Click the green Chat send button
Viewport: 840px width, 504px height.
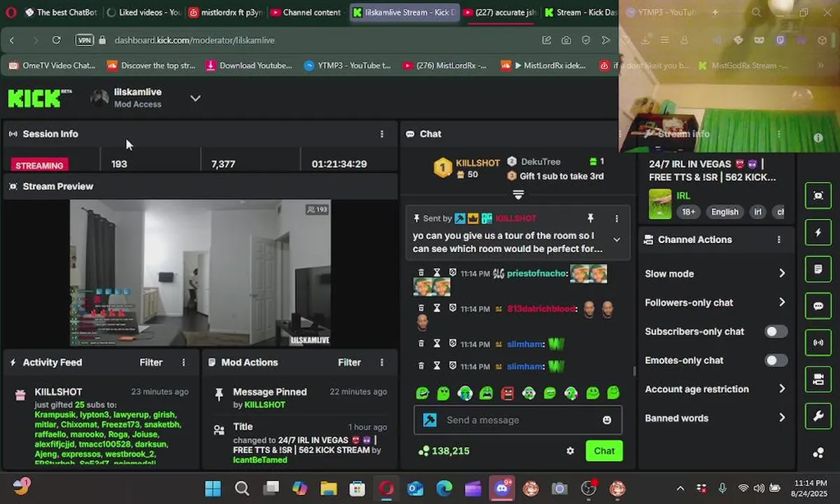pyautogui.click(x=604, y=451)
